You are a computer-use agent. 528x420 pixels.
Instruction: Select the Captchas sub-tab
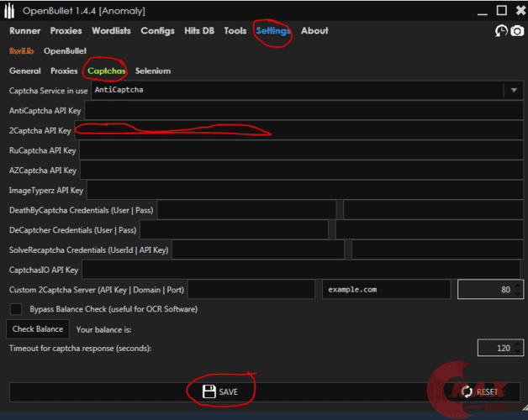click(x=107, y=71)
